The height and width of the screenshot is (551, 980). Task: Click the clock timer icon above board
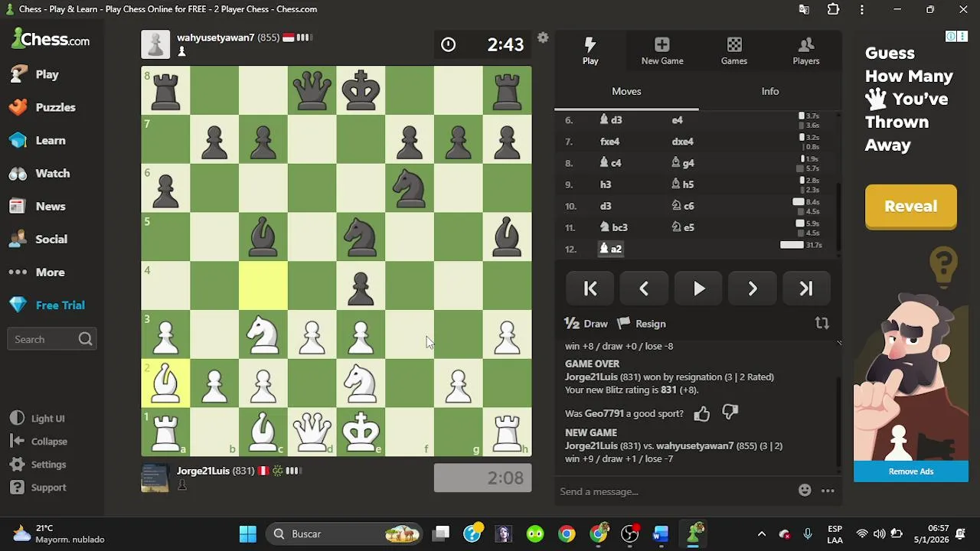(448, 44)
